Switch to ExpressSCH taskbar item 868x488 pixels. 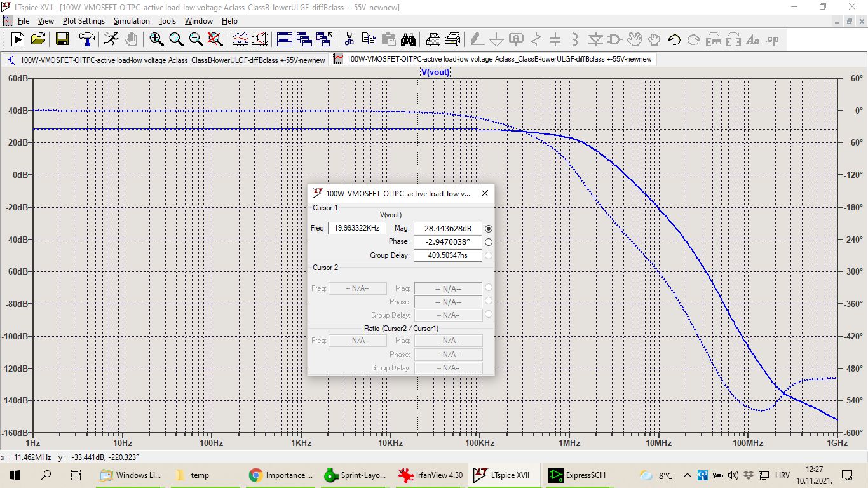click(x=579, y=475)
